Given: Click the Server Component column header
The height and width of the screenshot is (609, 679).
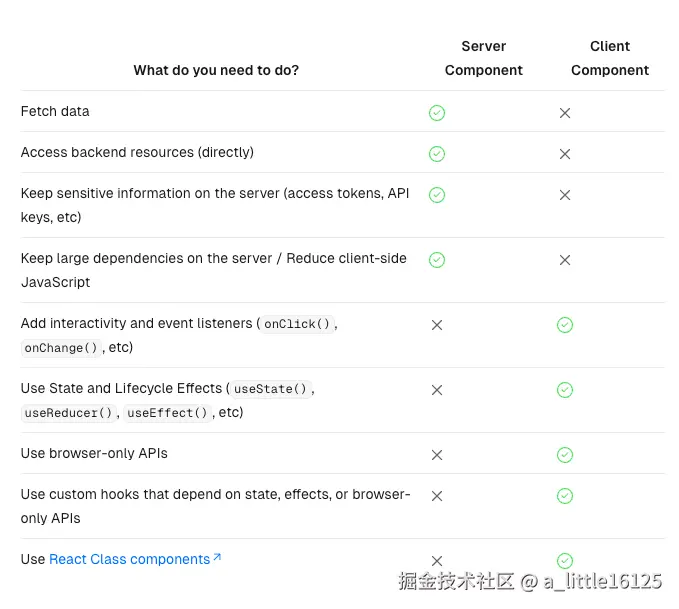Looking at the screenshot, I should (484, 58).
